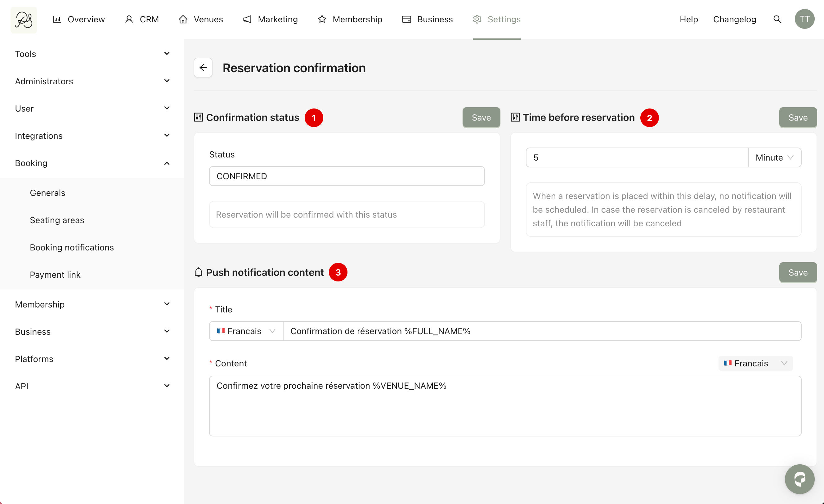Click the Membership star icon

(x=322, y=20)
